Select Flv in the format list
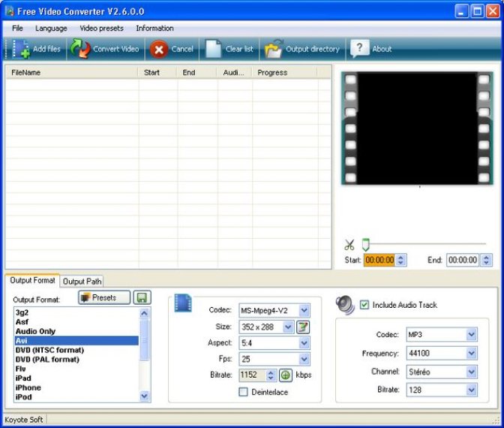The height and width of the screenshot is (428, 504). (76, 369)
